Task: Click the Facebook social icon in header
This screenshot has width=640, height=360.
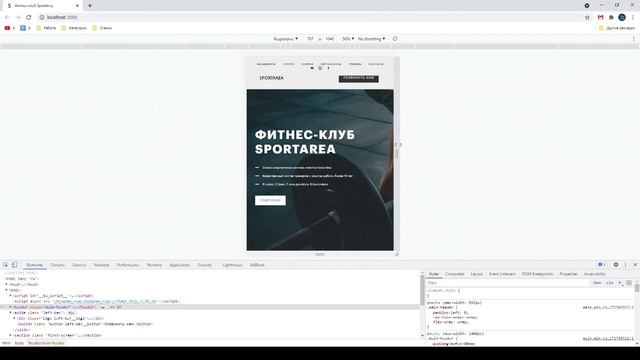Action: 328,68
